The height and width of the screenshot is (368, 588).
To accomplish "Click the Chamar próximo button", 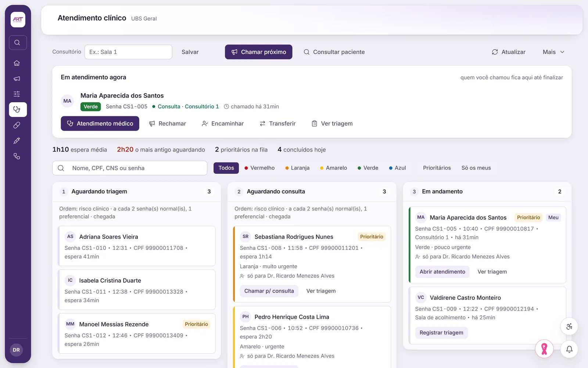I will tap(259, 52).
